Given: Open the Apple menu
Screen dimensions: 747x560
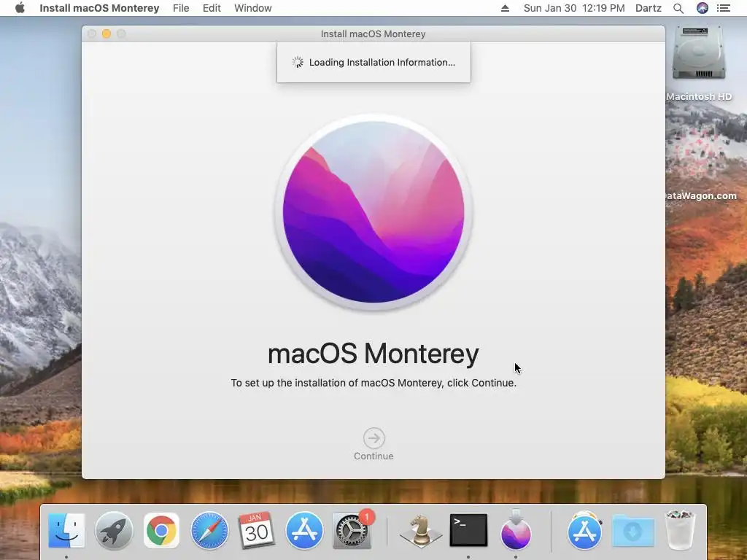Looking at the screenshot, I should coord(20,8).
